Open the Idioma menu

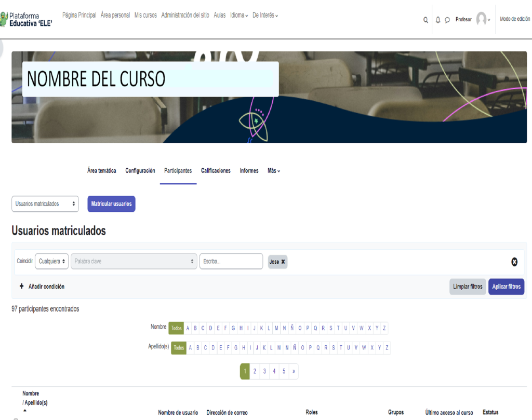click(239, 16)
